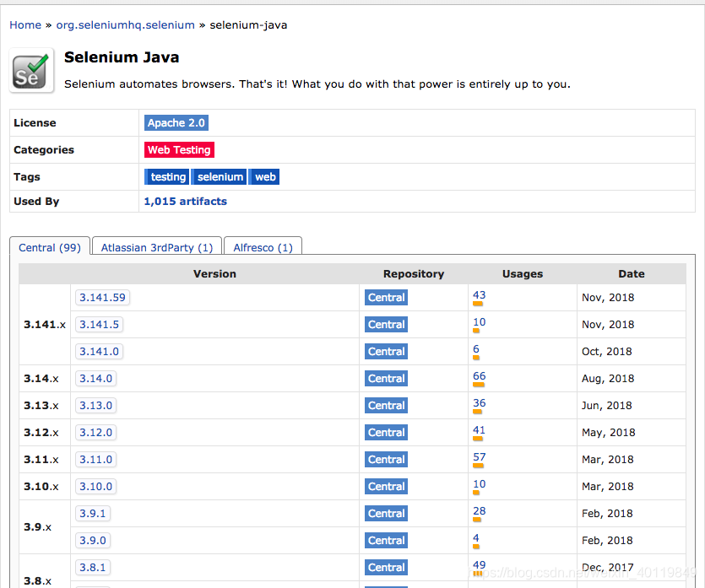Image resolution: width=705 pixels, height=588 pixels.
Task: Open 49 usages of version 3.8.1
Action: tap(480, 564)
